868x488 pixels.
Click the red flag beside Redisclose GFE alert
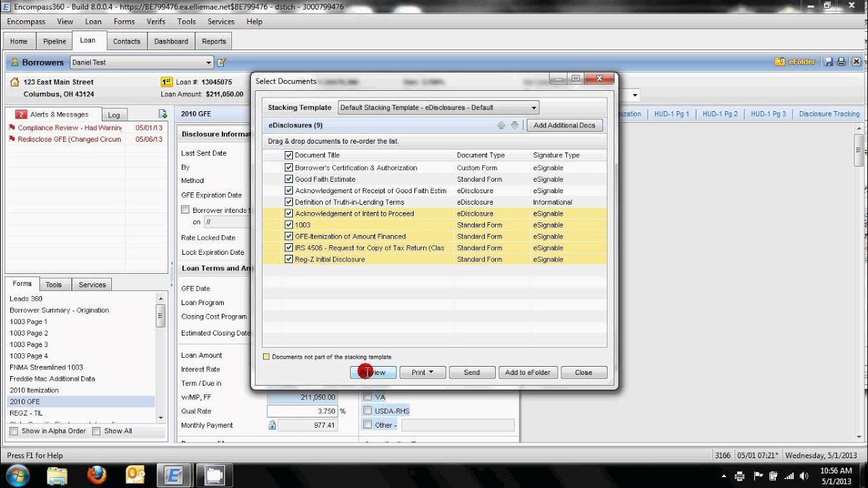[12, 139]
